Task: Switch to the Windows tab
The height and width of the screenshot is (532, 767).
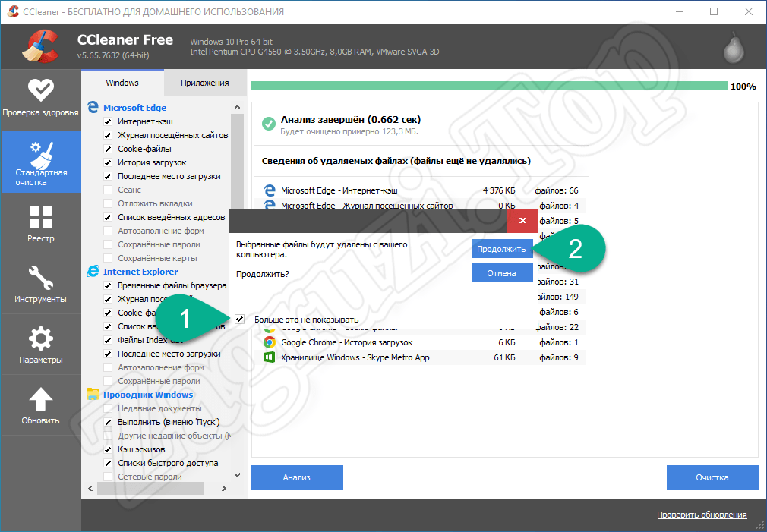Action: click(122, 83)
